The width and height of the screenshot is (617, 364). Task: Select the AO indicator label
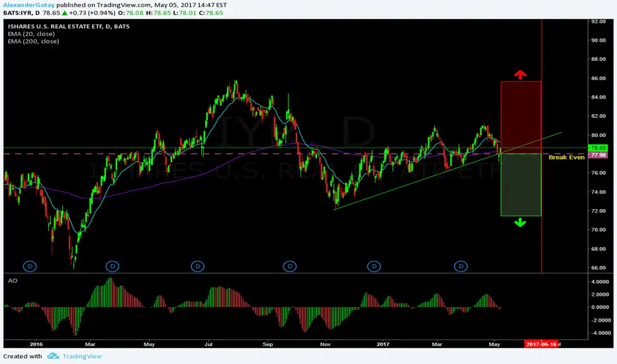click(13, 281)
